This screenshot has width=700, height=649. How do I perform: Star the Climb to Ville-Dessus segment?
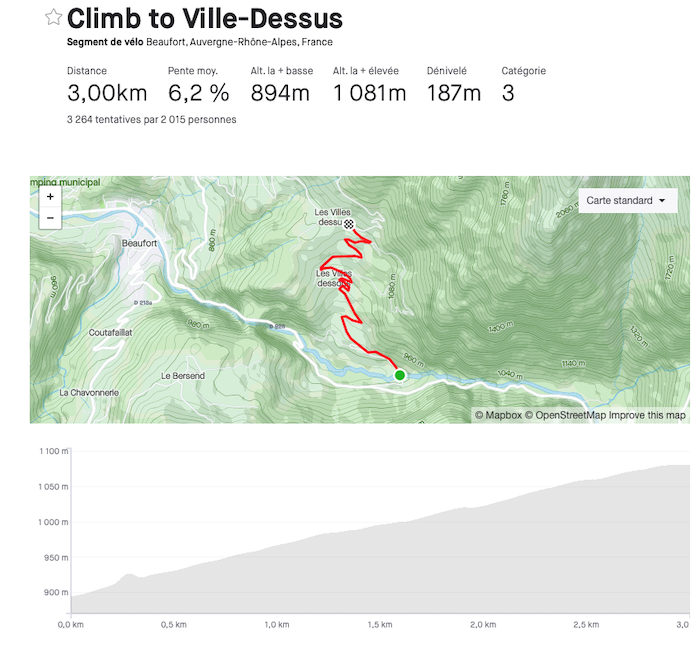click(54, 18)
